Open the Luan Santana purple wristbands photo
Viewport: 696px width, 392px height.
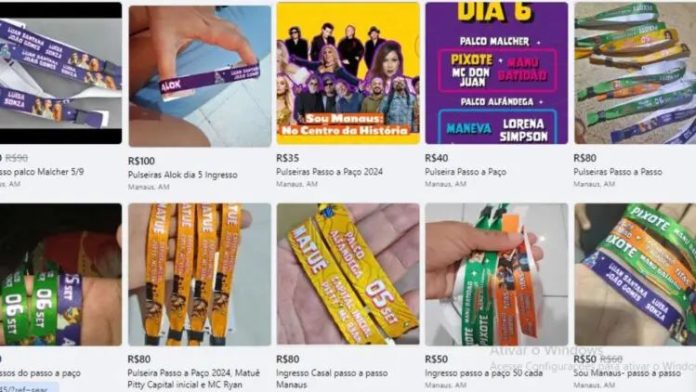(61, 73)
